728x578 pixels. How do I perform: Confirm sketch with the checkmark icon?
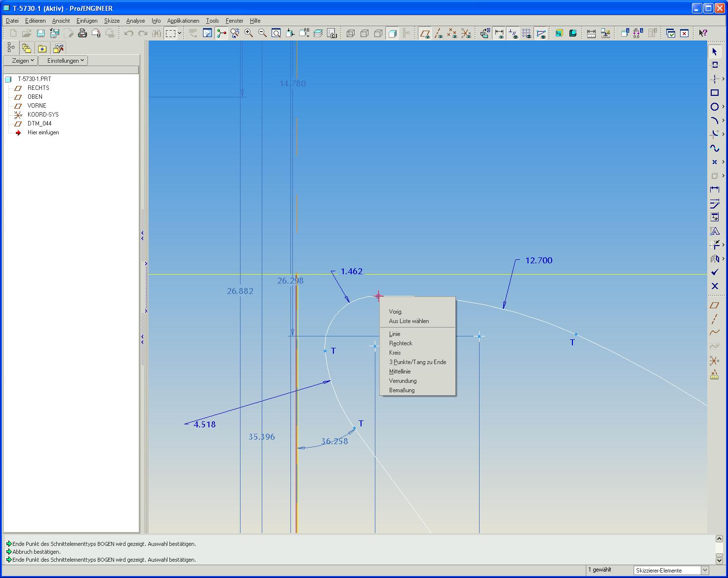[x=714, y=272]
